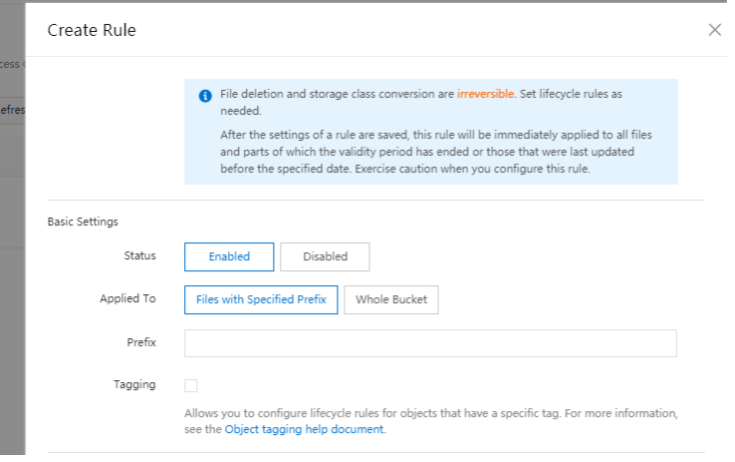Set Status to Enabled
The height and width of the screenshot is (462, 735).
(229, 257)
